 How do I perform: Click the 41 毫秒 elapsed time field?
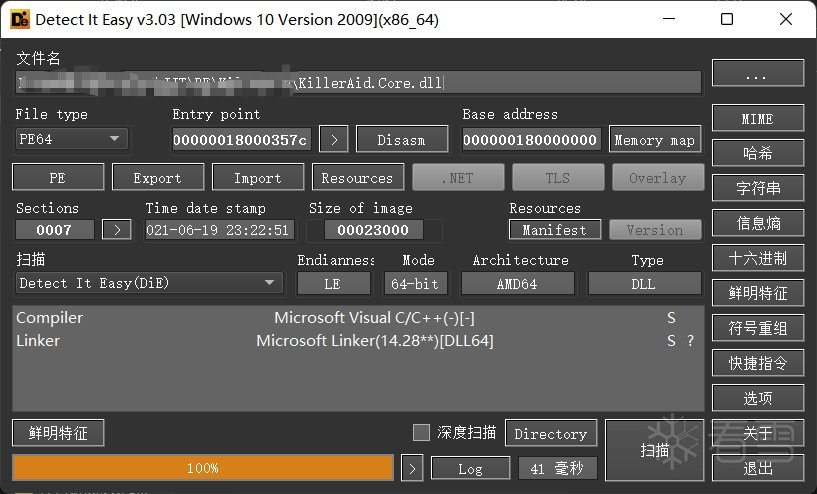[x=558, y=468]
